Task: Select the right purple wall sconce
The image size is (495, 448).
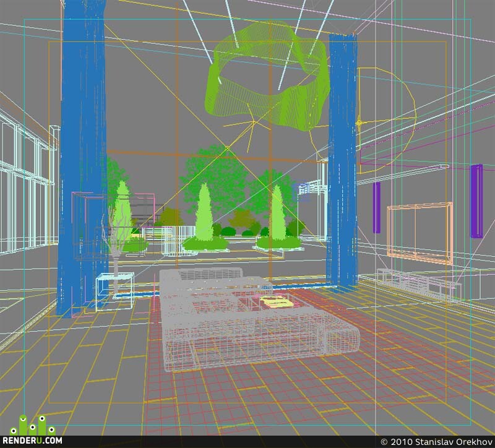Action: [476, 201]
